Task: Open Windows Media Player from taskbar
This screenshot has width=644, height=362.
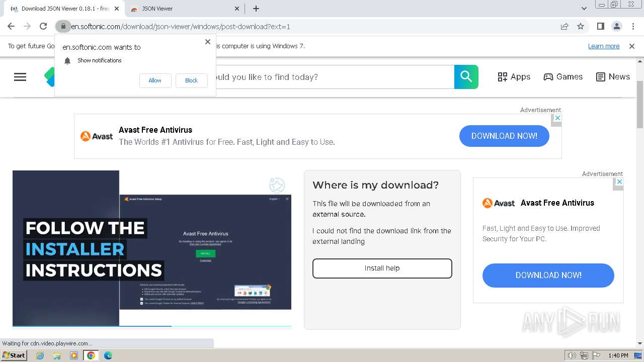Action: 74,355
